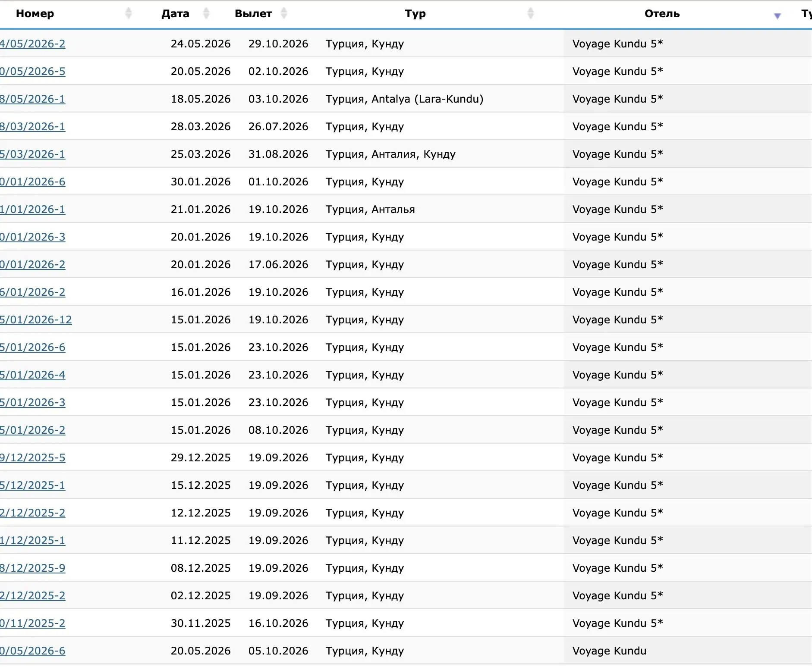
Task: Sort by Вылет using its sort arrows
Action: [x=284, y=13]
